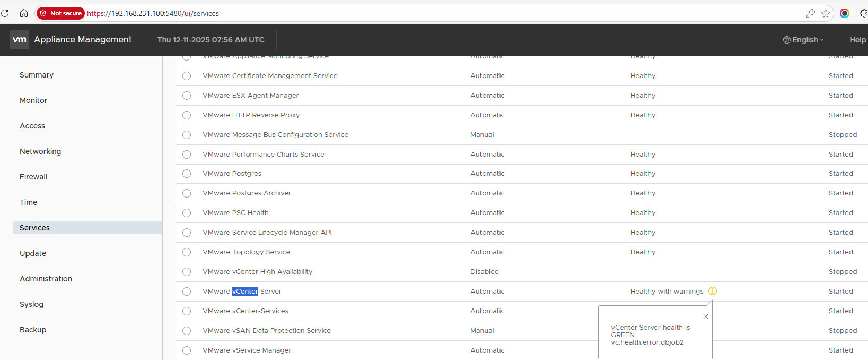The height and width of the screenshot is (360, 868).
Task: Select VMware vCenter High Availability radio button
Action: click(187, 272)
